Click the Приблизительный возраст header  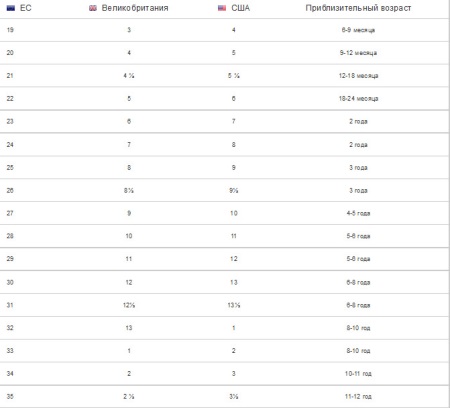pyautogui.click(x=358, y=8)
